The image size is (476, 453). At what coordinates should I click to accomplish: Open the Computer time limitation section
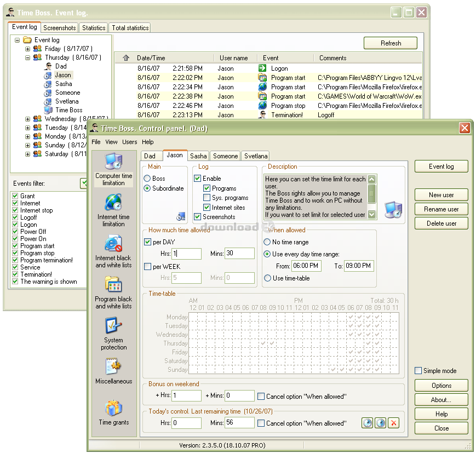click(113, 169)
